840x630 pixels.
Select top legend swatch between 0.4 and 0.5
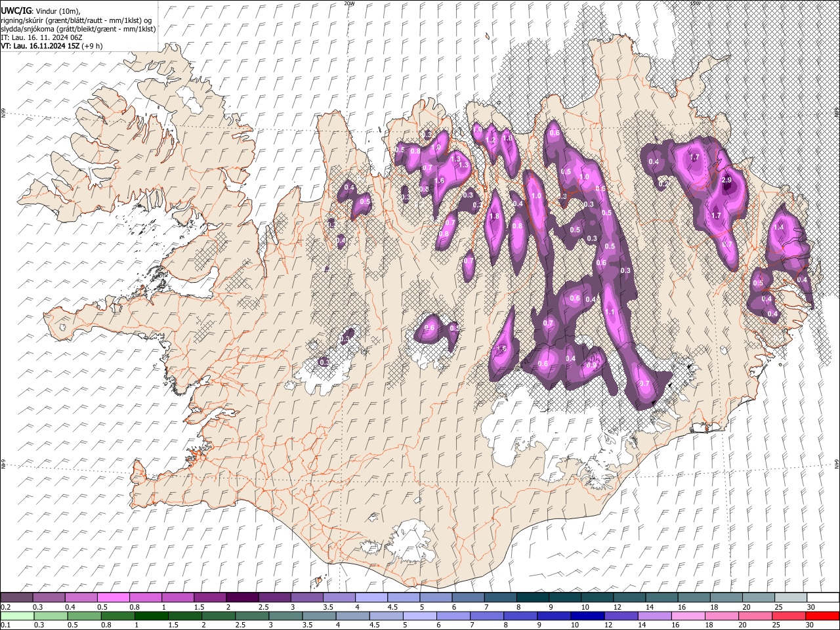(81, 597)
